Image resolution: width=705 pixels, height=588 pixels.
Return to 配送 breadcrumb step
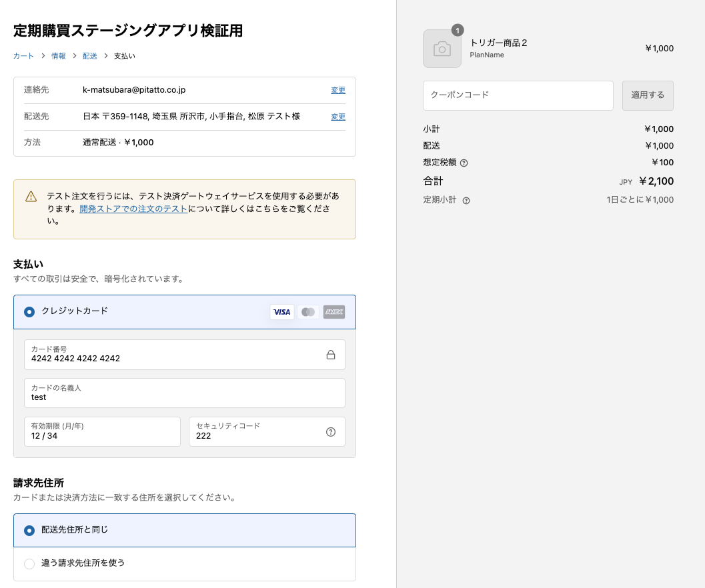click(89, 56)
